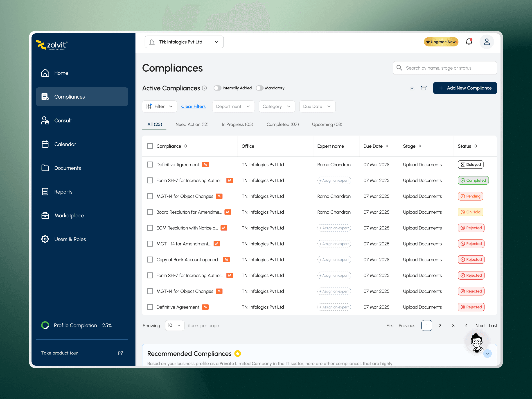Enable the Internally Added toggle
Viewport: 532px width, 399px height.
217,88
